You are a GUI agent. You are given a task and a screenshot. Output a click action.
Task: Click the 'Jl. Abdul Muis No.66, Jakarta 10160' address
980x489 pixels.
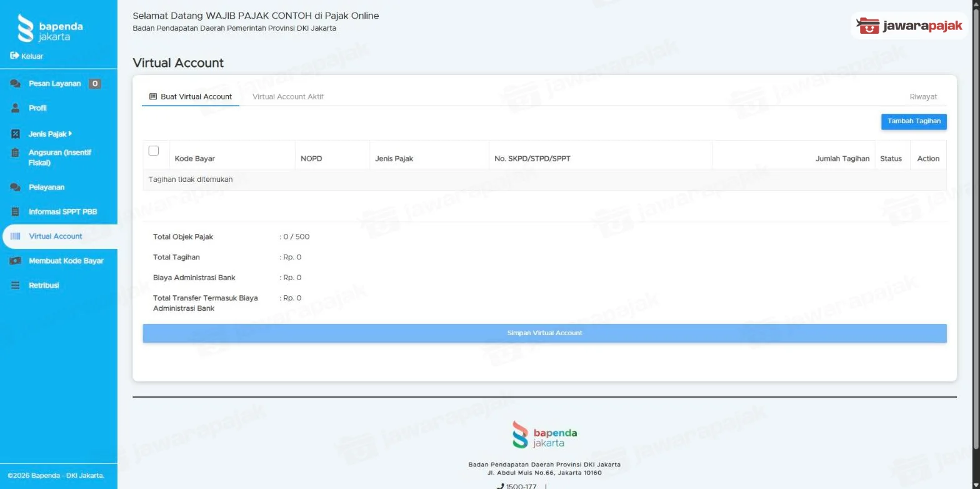pyautogui.click(x=544, y=473)
